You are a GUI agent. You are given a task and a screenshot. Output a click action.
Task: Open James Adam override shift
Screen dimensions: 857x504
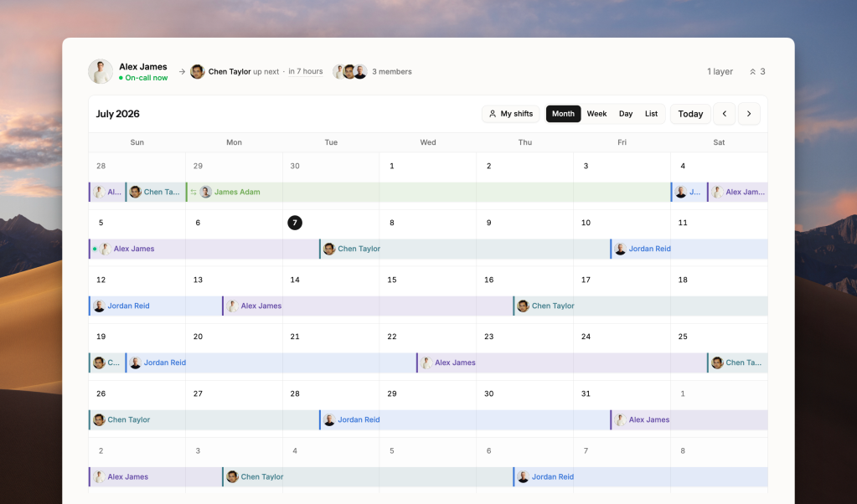tap(428, 193)
